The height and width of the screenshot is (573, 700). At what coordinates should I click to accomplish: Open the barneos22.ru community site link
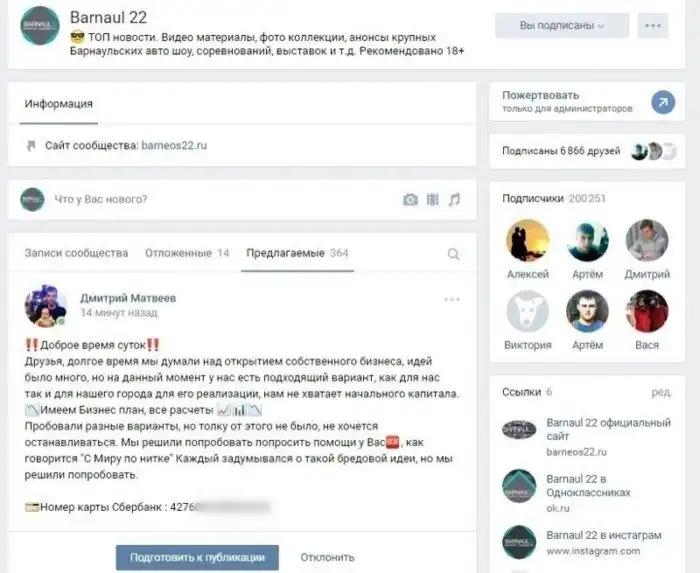174,145
